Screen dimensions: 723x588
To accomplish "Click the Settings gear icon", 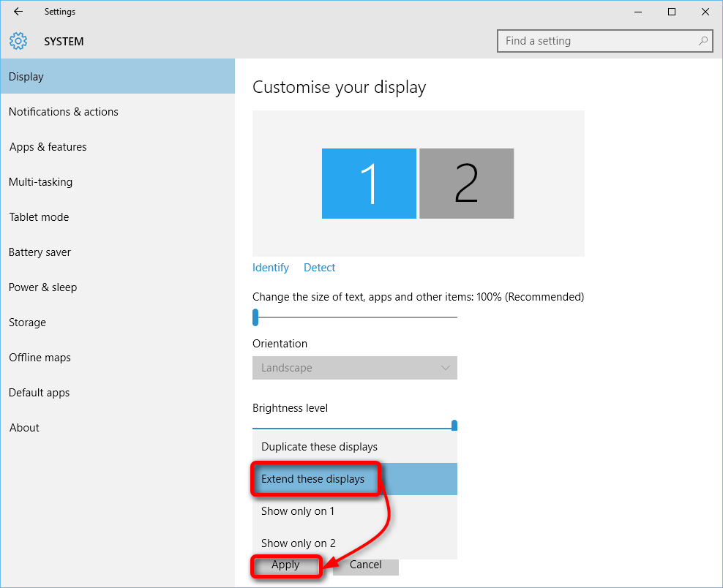I will click(18, 41).
